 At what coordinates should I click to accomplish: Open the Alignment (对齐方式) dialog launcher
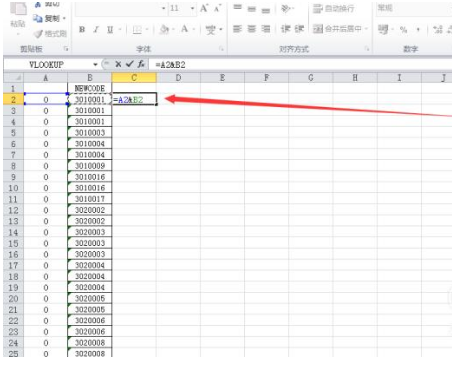[x=367, y=49]
